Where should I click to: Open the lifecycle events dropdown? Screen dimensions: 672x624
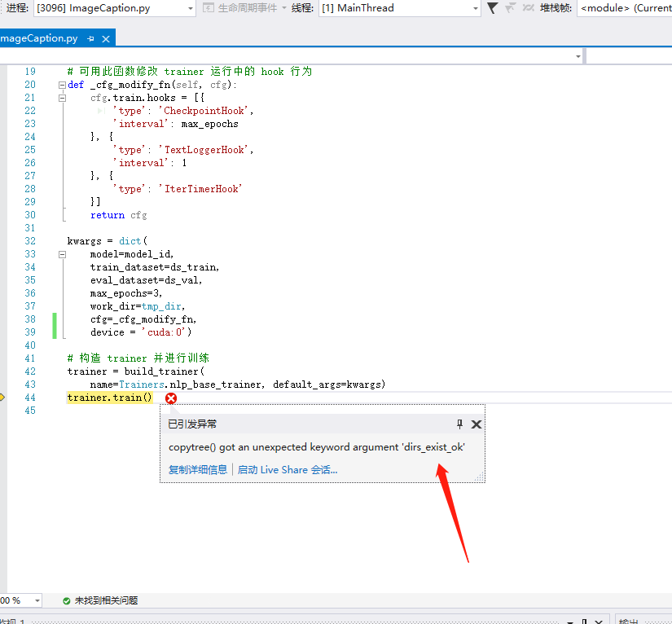pos(284,8)
